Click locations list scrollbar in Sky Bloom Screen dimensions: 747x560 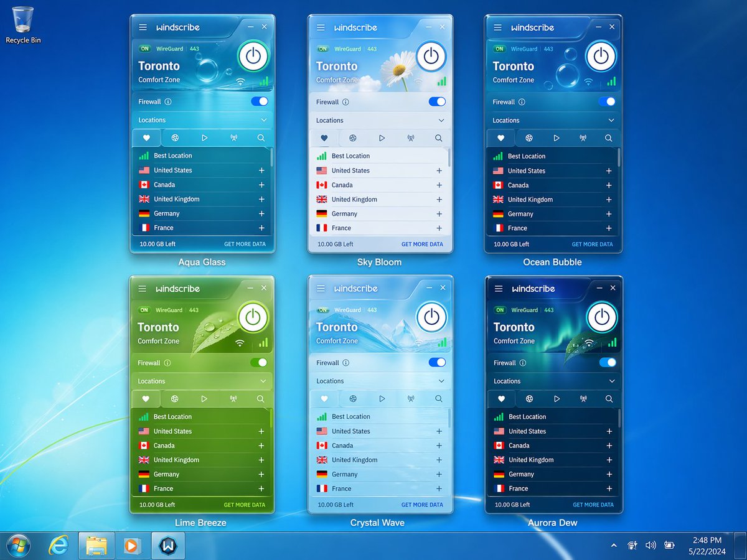coord(449,159)
